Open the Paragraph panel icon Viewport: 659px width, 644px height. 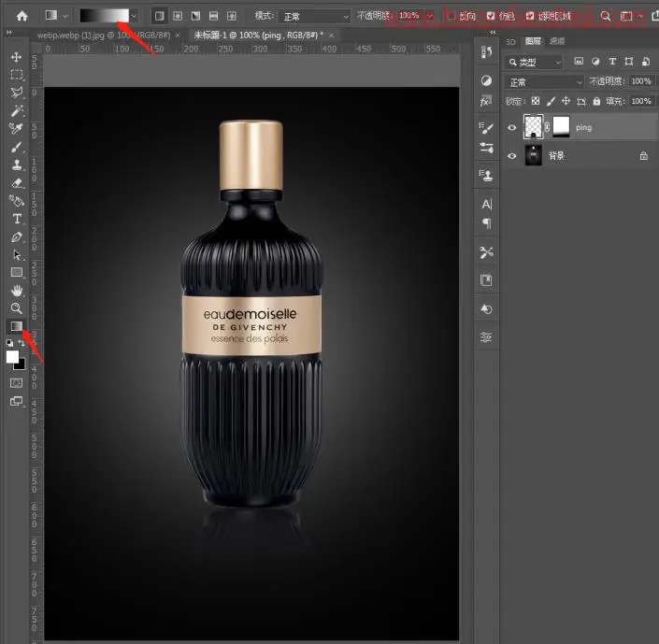click(486, 223)
